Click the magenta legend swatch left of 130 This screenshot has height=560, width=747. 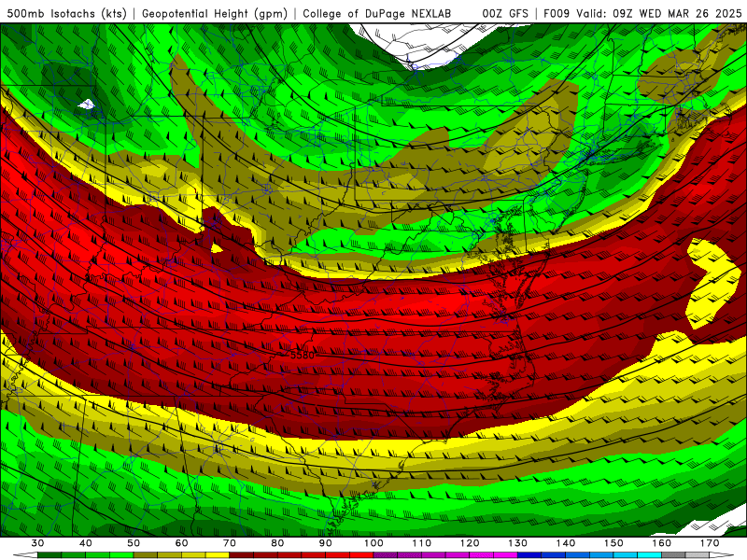coord(505,555)
